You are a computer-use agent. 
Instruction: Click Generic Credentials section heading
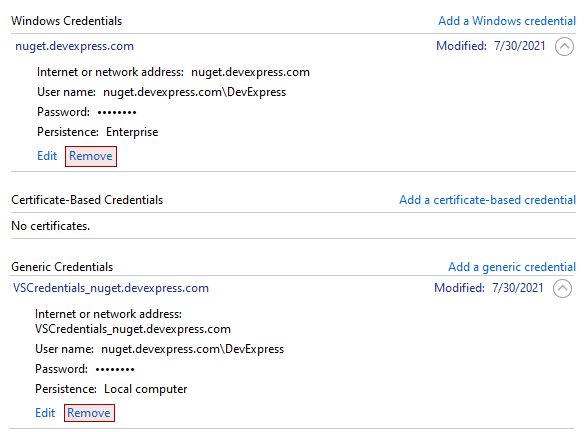click(x=62, y=267)
